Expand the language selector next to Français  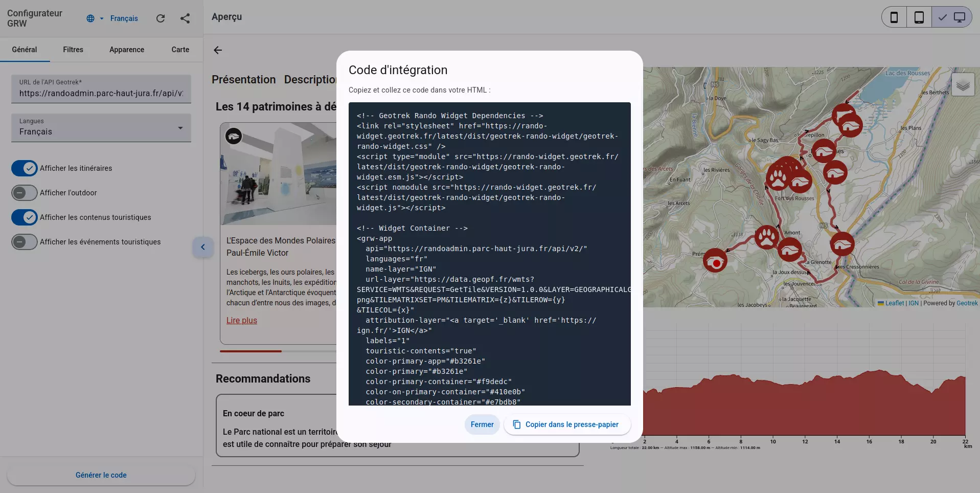(x=101, y=18)
